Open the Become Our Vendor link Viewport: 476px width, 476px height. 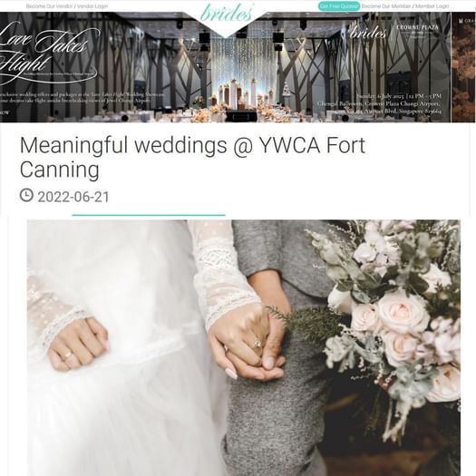50,6
